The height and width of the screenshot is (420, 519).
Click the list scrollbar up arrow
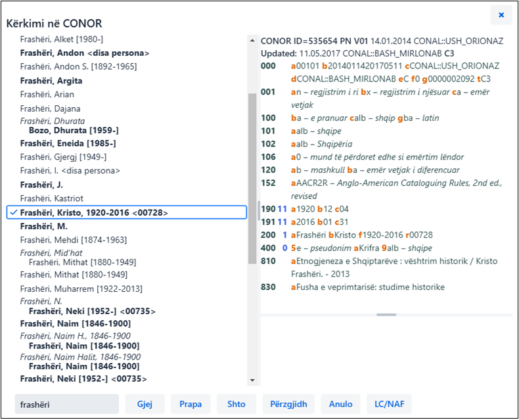coord(252,40)
